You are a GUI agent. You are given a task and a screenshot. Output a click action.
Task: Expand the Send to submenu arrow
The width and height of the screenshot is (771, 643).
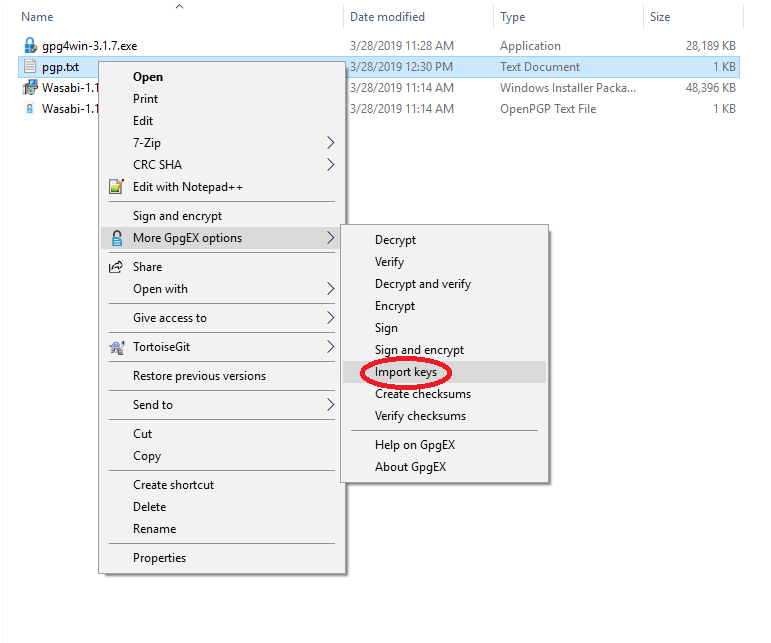tap(330, 405)
